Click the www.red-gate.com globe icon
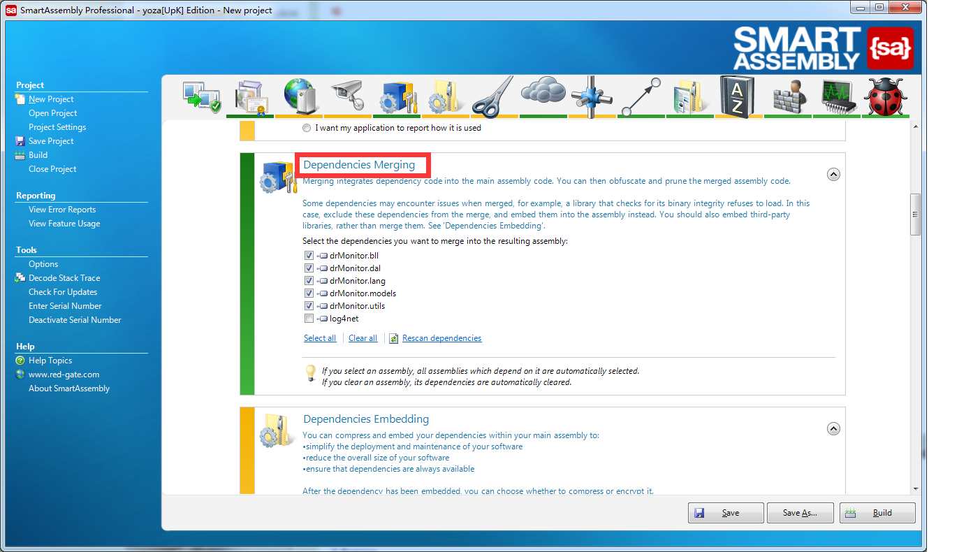This screenshot has height=552, width=980. coord(20,375)
